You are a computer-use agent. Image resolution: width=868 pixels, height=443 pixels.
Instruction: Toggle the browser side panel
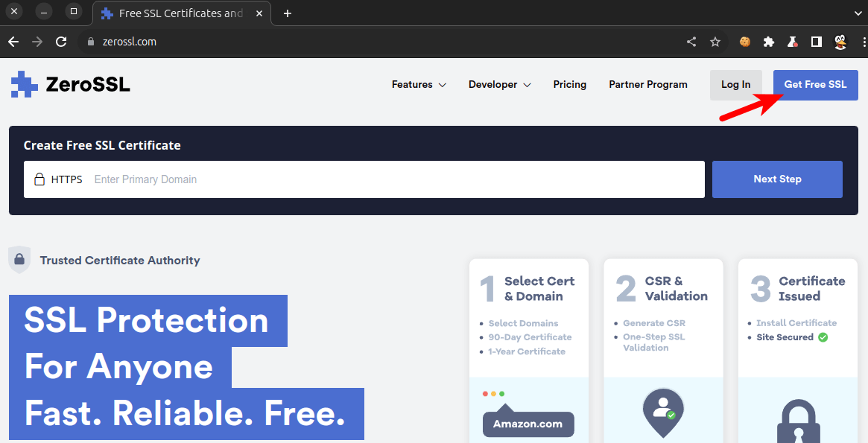(x=816, y=42)
